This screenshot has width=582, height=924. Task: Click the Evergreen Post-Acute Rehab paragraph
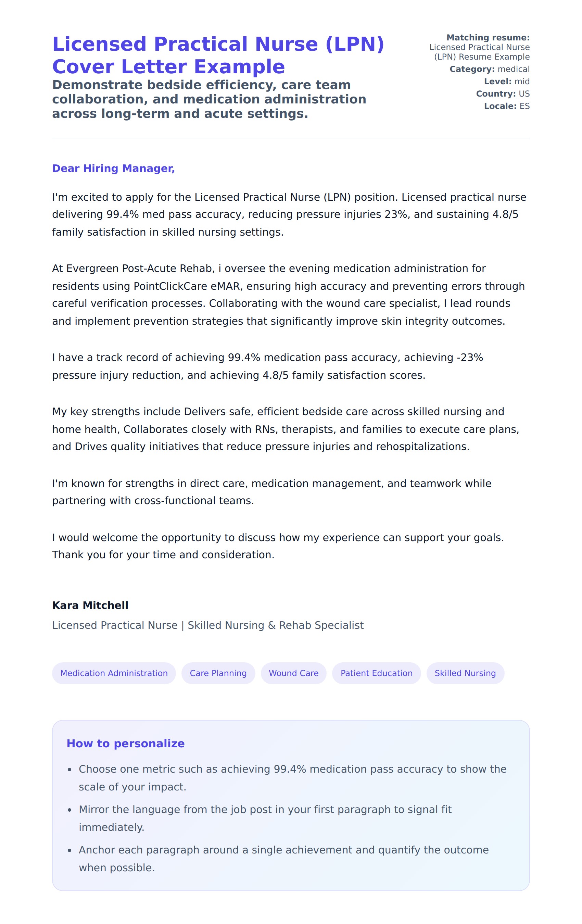tap(288, 295)
